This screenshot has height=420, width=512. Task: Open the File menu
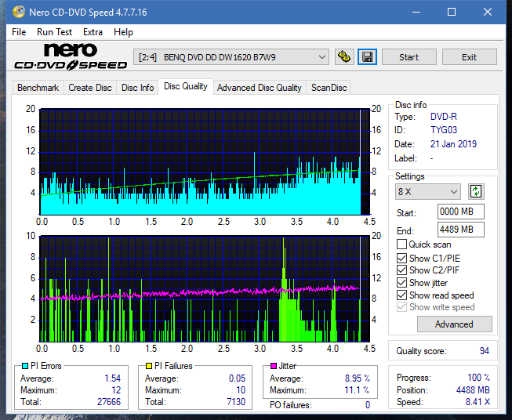pyautogui.click(x=19, y=32)
